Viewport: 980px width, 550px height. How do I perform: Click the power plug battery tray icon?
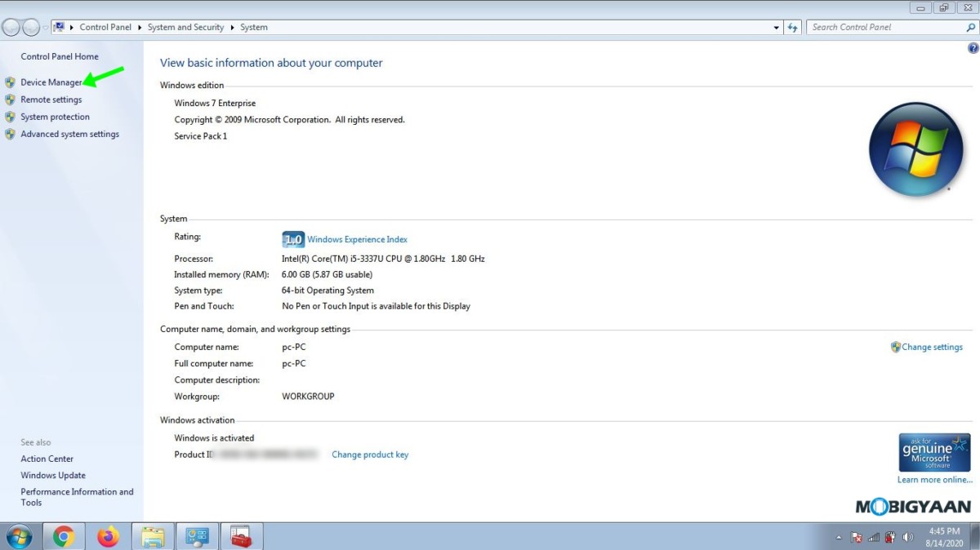tap(890, 537)
